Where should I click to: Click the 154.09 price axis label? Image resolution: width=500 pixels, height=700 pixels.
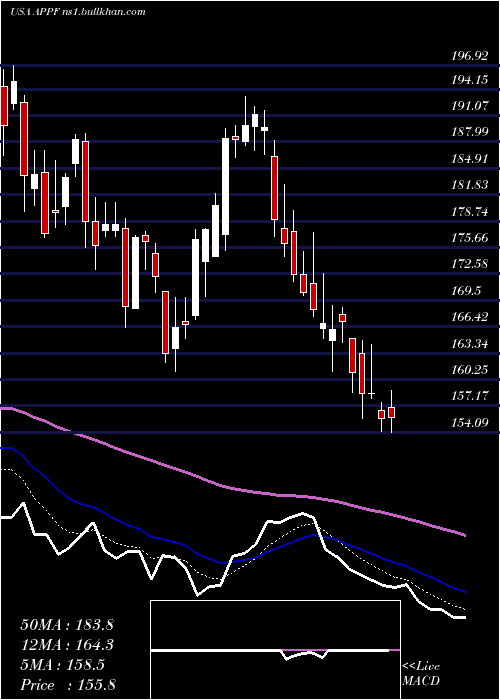469,422
